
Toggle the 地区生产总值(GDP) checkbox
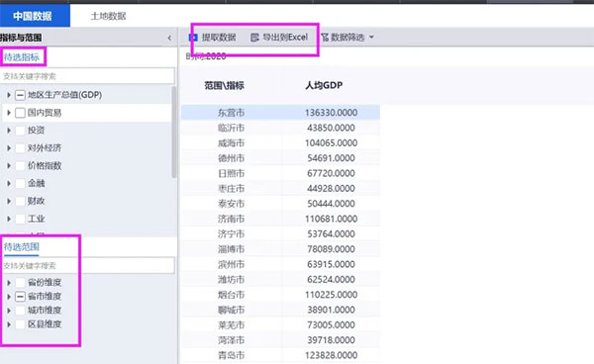click(x=20, y=95)
